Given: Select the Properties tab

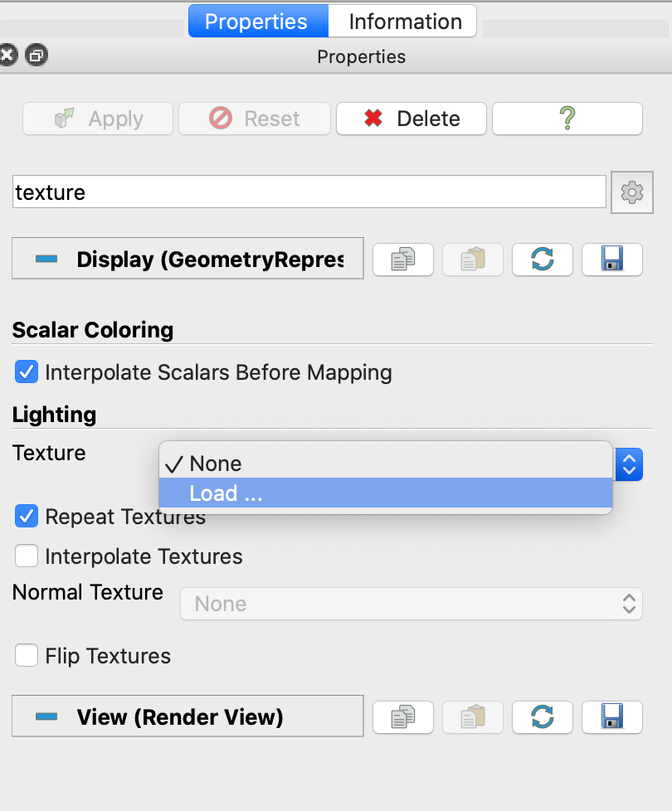Looking at the screenshot, I should coord(256,21).
